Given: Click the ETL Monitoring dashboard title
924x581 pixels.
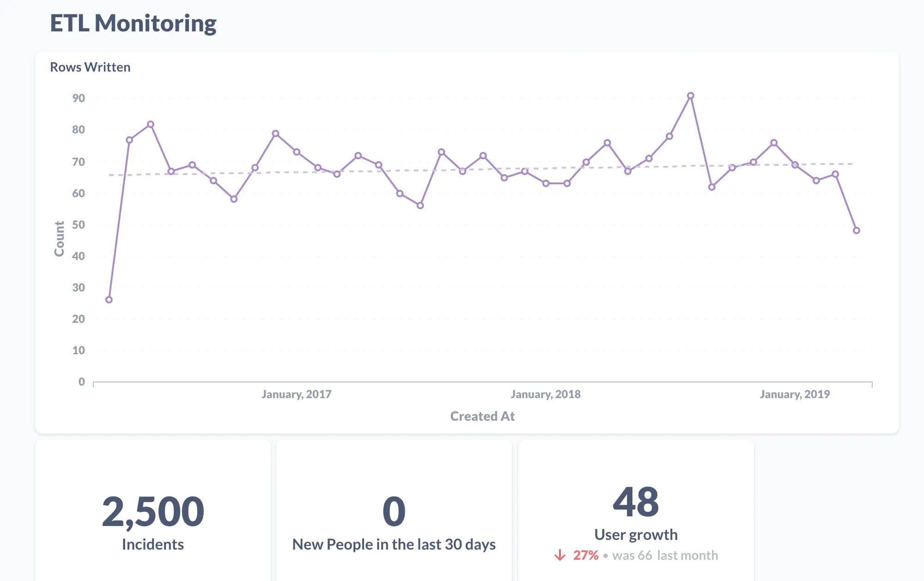Looking at the screenshot, I should click(133, 23).
